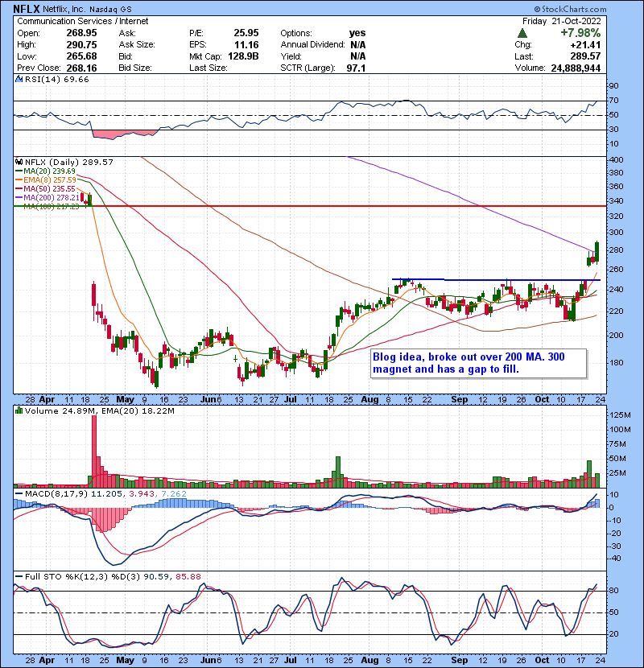Image resolution: width=644 pixels, height=668 pixels.
Task: Select the Low value 265.68
Action: 81,56
